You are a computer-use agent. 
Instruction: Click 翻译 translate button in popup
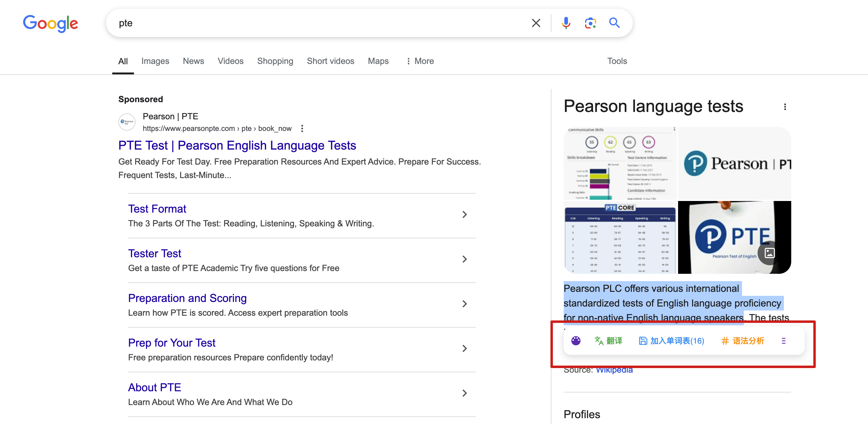point(608,341)
